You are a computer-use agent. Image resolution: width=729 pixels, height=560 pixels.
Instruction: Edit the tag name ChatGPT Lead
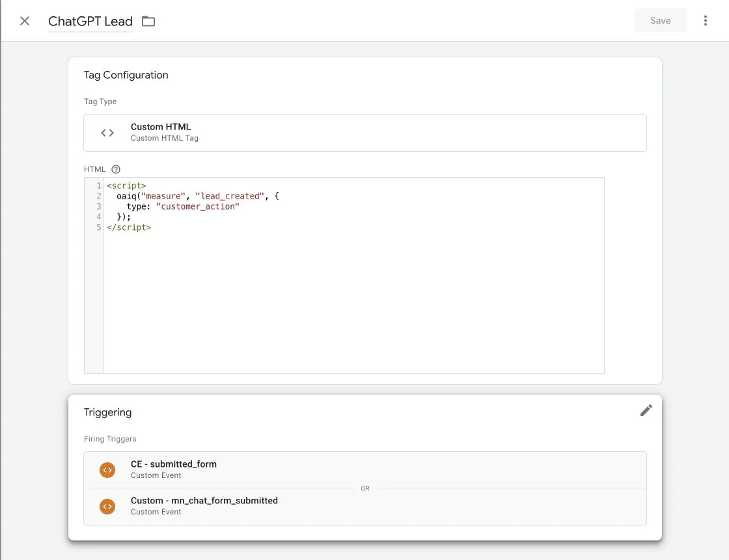tap(90, 21)
